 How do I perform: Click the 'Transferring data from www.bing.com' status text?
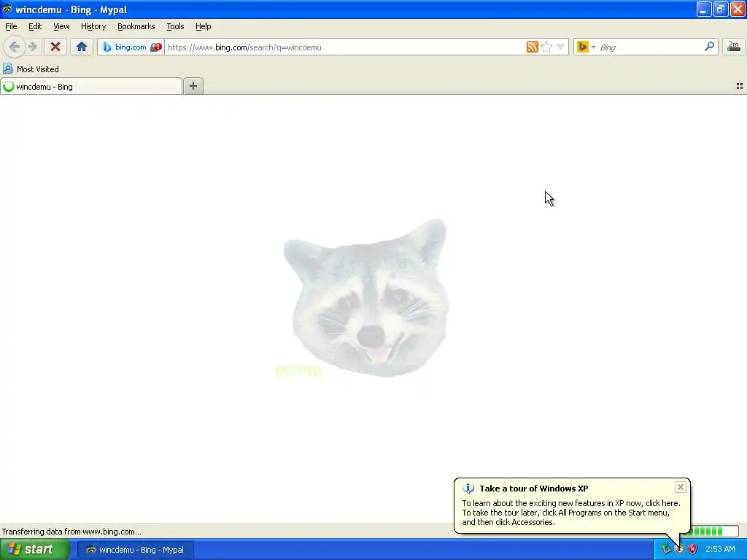[71, 532]
